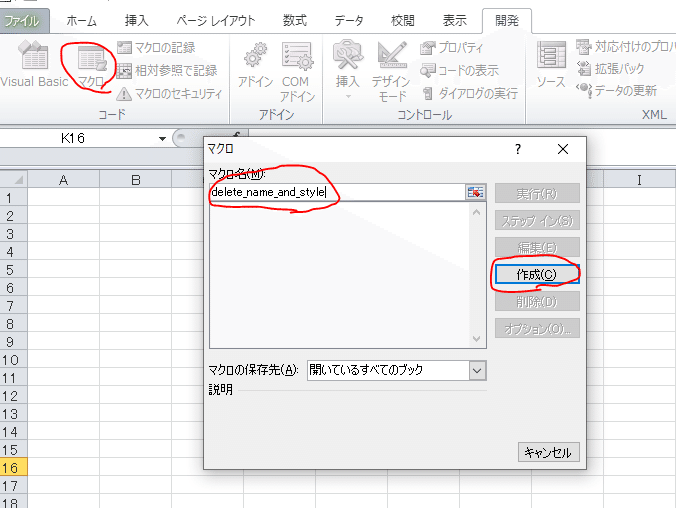Select cell B8 in the worksheet
Viewport: 676px width, 508px height.
(x=135, y=323)
